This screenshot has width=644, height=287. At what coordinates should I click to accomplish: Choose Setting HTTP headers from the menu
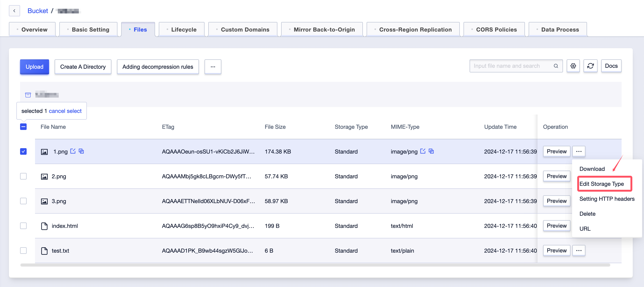point(607,199)
